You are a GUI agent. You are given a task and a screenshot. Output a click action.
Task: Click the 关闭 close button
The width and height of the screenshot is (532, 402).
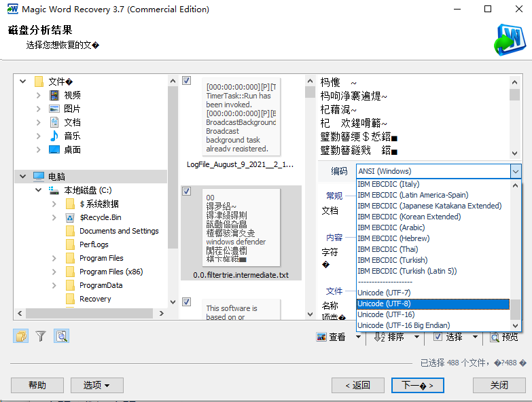click(499, 386)
